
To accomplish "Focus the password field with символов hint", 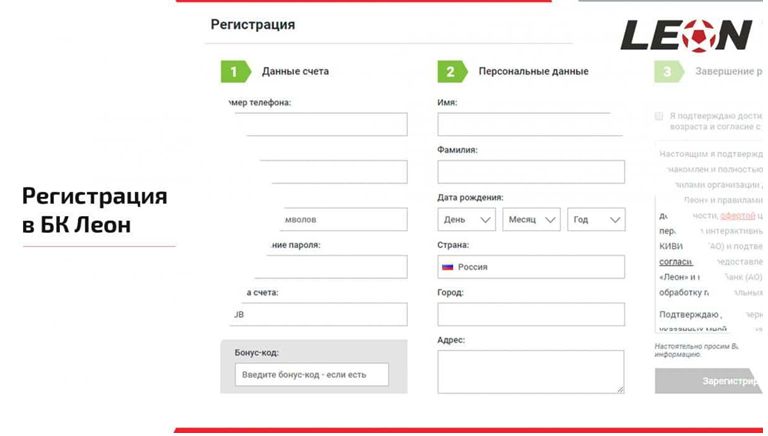I will (x=343, y=219).
